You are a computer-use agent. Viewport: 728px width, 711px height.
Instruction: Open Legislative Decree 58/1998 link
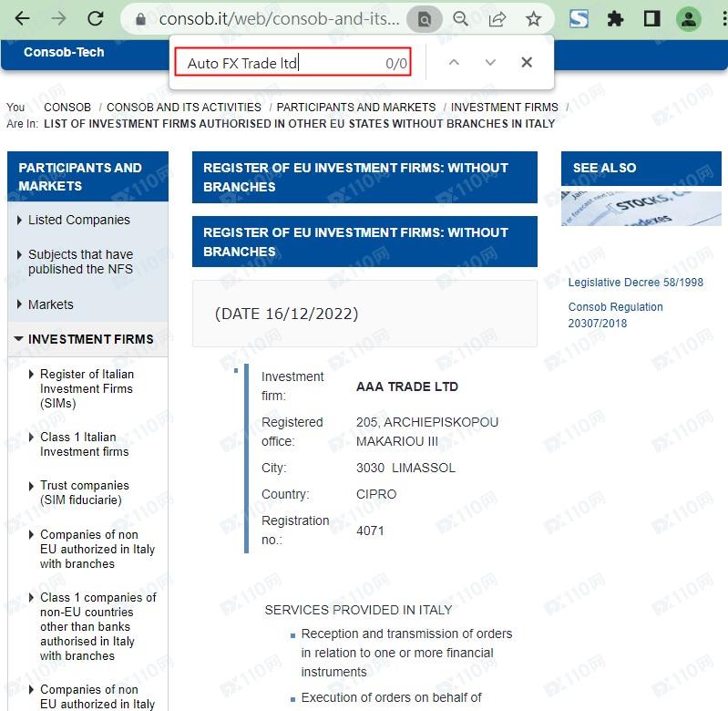(635, 283)
